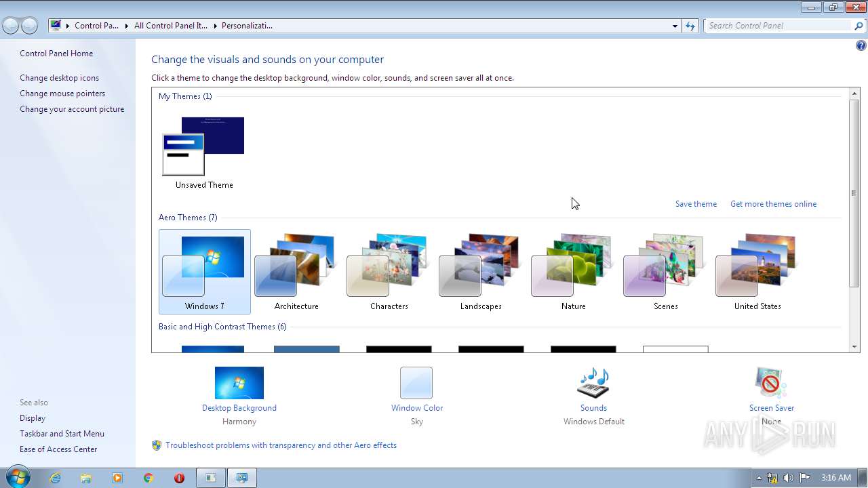Image resolution: width=868 pixels, height=488 pixels.
Task: Open Window Color settings swatch
Action: pos(416,383)
